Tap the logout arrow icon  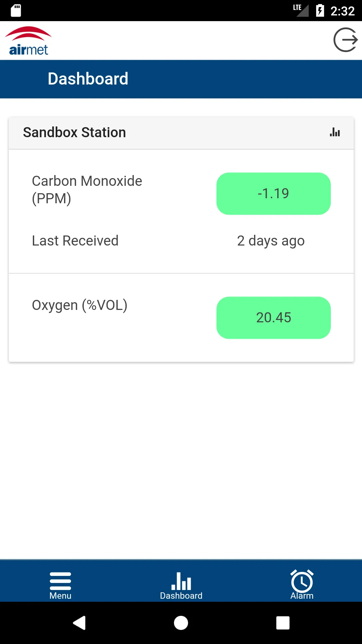tap(346, 40)
